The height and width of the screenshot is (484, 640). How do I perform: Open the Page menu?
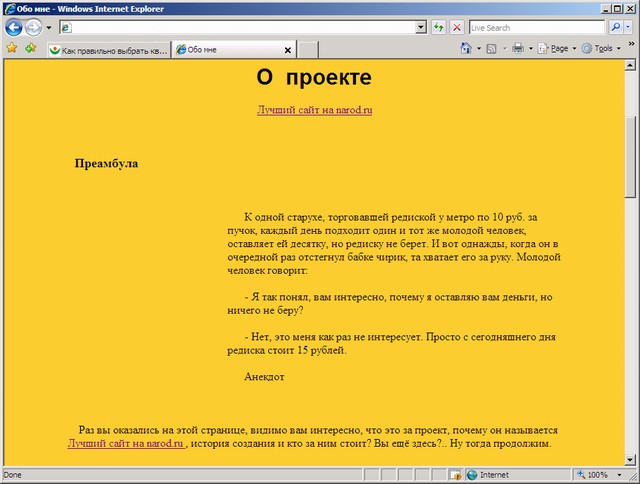pos(557,49)
